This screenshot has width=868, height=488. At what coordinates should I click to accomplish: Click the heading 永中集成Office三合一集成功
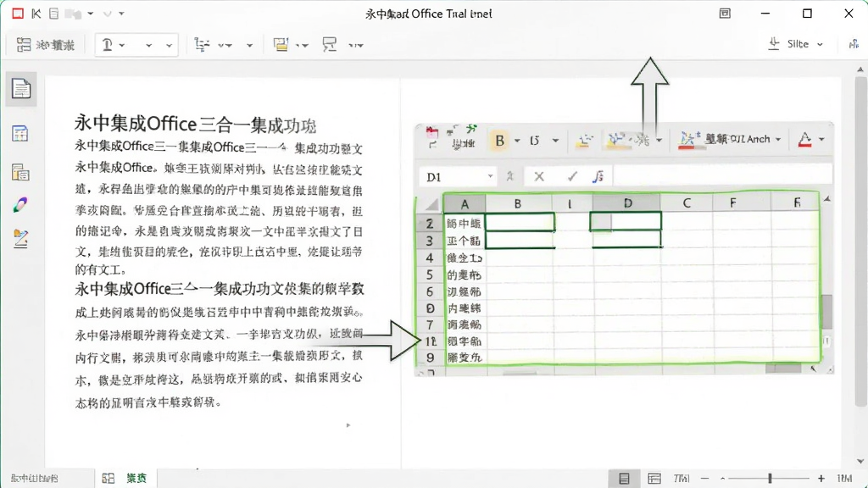click(x=196, y=124)
